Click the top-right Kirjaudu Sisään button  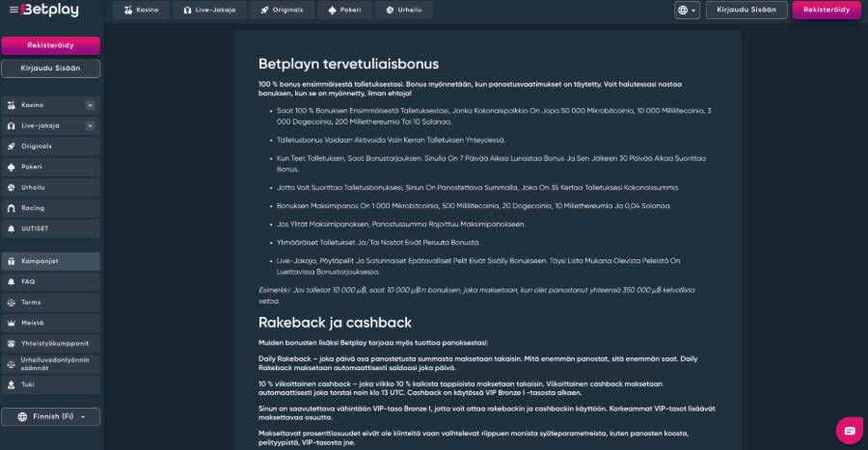[746, 10]
